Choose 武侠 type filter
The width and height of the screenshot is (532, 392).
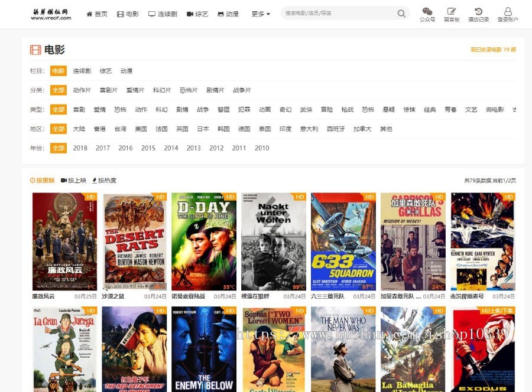click(306, 109)
